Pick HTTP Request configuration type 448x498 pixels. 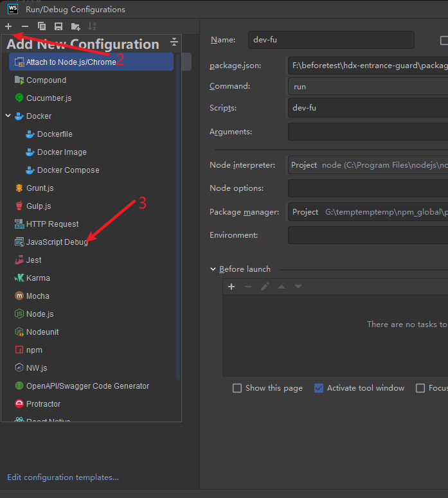[x=91, y=224]
